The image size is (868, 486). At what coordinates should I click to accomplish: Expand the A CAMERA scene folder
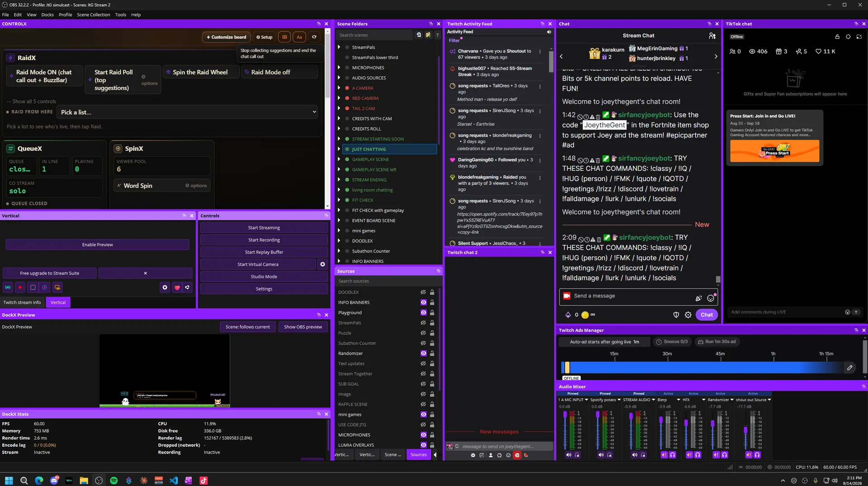pos(339,88)
